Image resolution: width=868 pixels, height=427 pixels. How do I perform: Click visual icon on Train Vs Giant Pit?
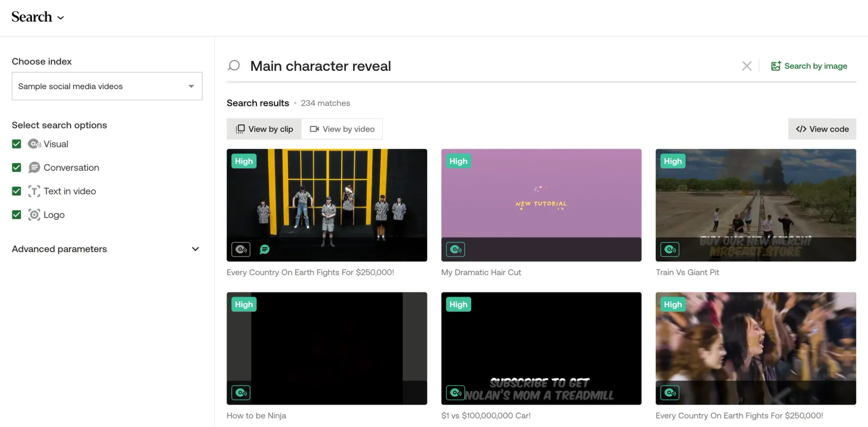[670, 249]
